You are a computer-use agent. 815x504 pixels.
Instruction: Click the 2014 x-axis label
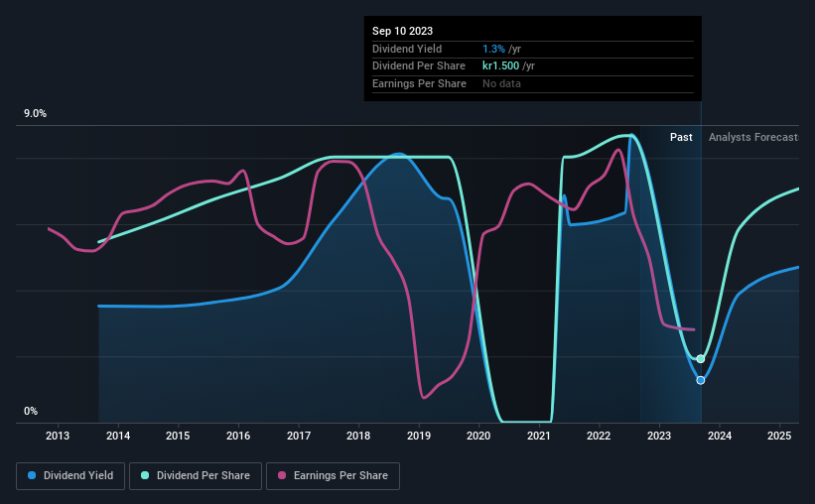click(118, 436)
